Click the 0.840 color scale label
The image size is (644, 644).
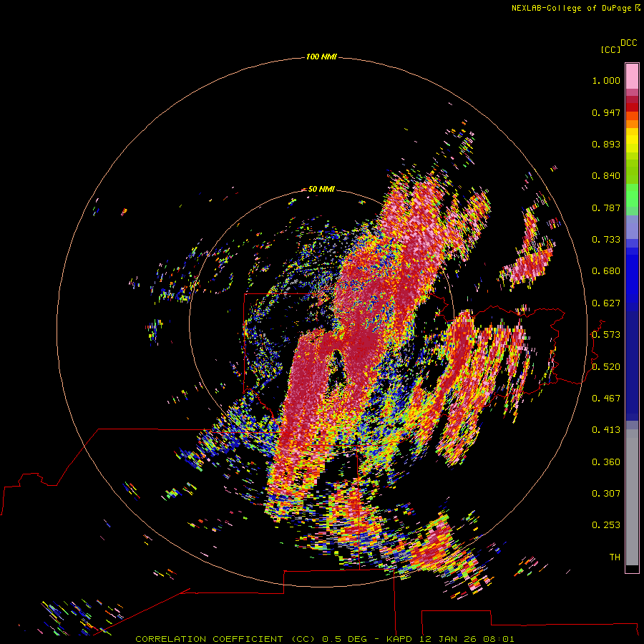click(x=606, y=176)
